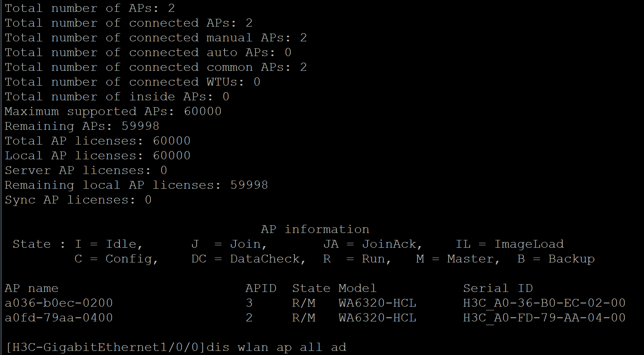Click serial ID H3C_A0-FD-79-AA-04-00
The image size is (644, 355).
[x=544, y=318]
